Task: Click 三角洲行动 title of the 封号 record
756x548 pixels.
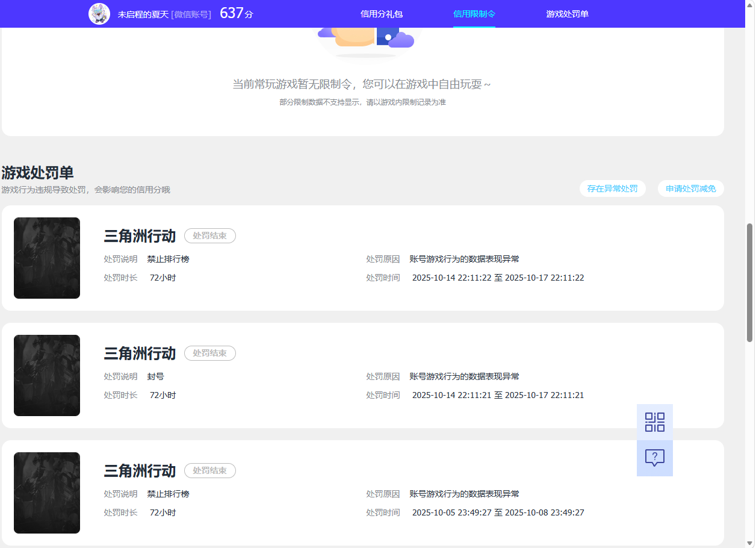Action: 140,353
